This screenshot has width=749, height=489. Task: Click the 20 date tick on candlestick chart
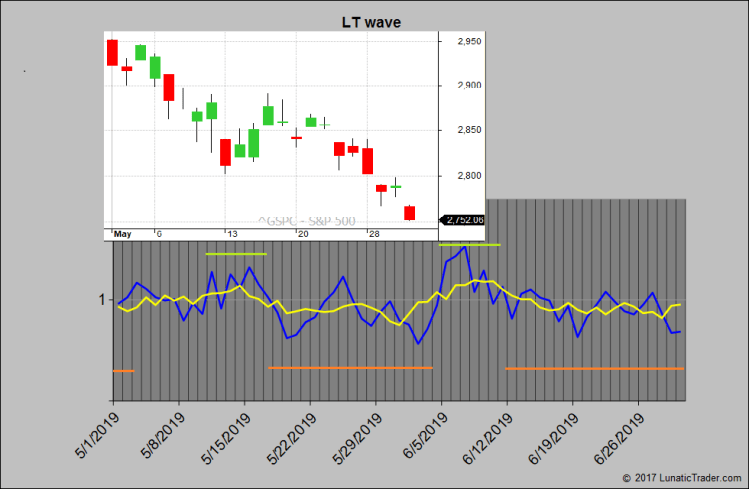303,234
